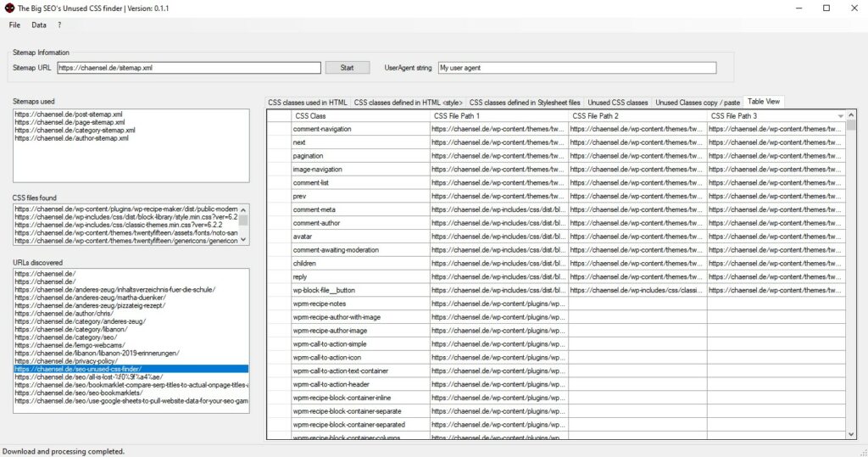
Task: Click comment-meta class cell
Action: pyautogui.click(x=360, y=209)
